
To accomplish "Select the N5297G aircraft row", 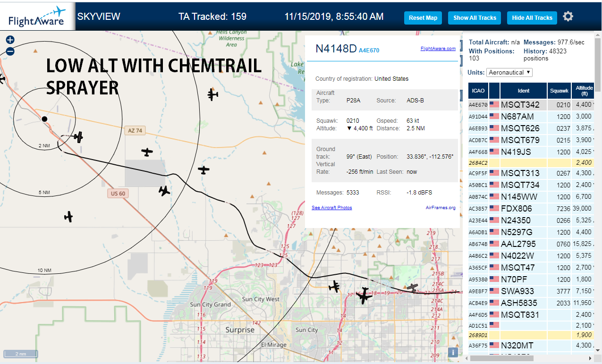I will (x=531, y=232).
